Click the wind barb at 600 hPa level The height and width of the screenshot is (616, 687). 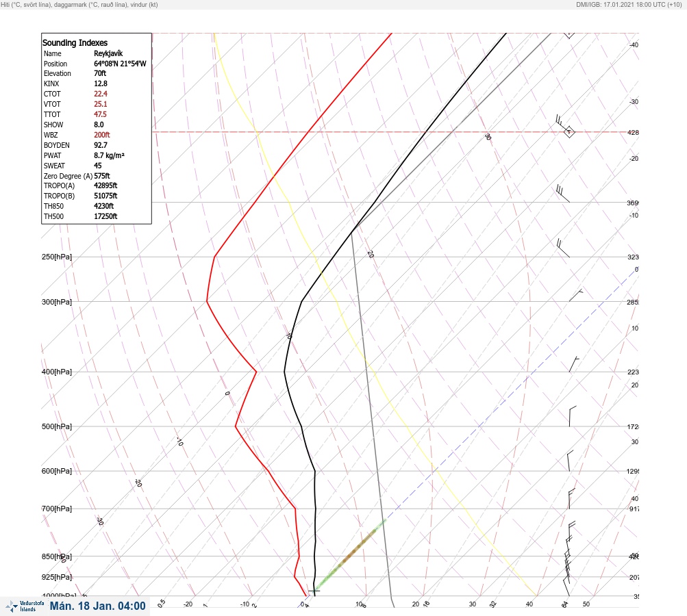pos(570,461)
